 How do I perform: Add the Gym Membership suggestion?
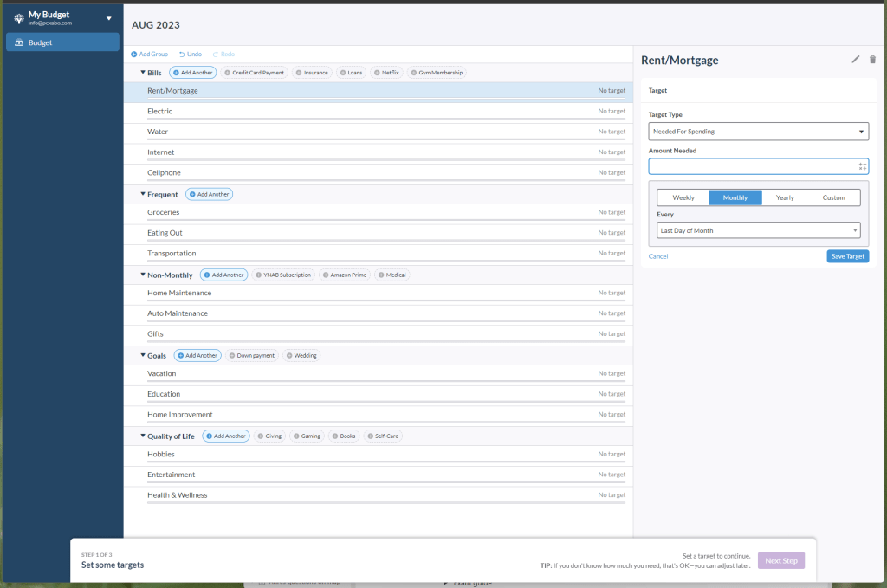click(x=437, y=73)
